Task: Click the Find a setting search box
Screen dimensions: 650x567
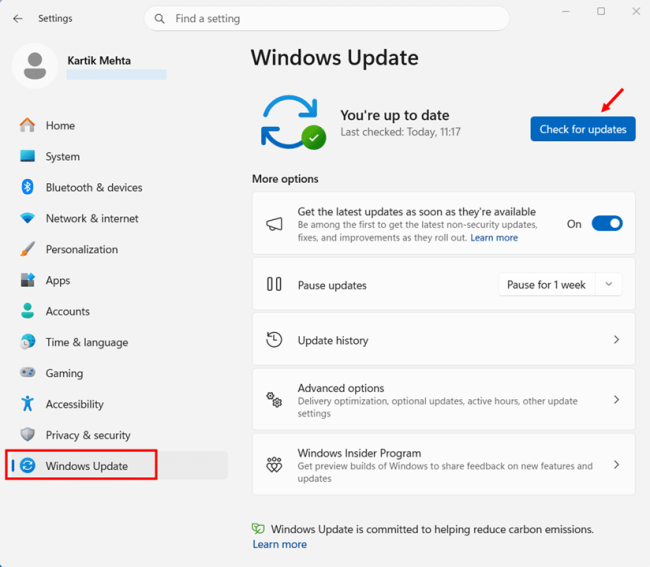Action: [x=327, y=19]
